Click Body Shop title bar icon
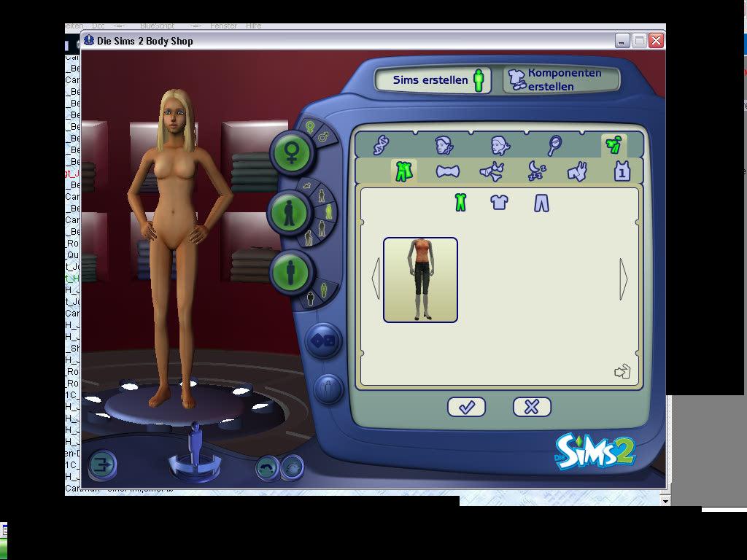 88,41
